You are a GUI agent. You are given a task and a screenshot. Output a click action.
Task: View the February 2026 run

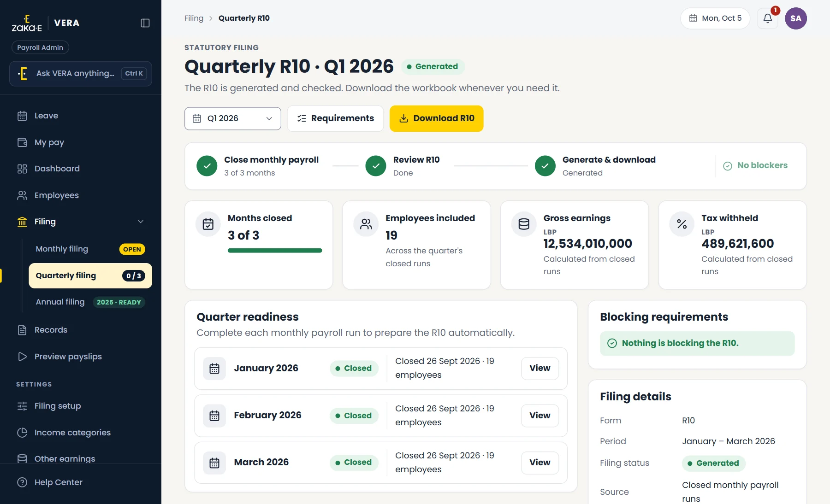point(540,416)
